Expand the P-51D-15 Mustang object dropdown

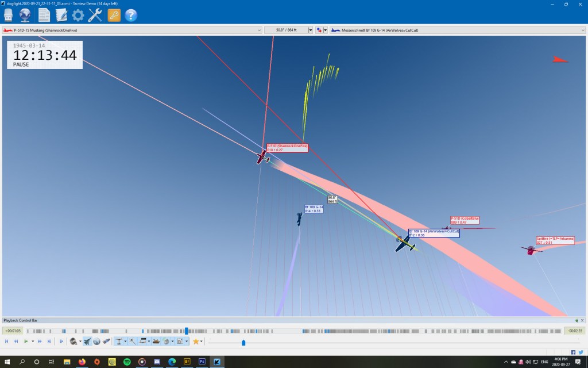click(x=259, y=30)
